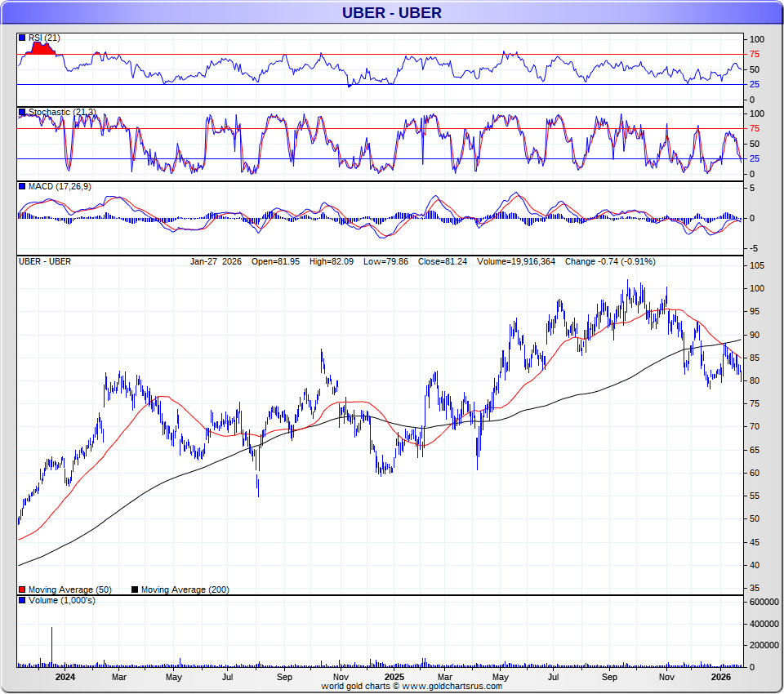Click the 2024 label on the time axis

65,677
